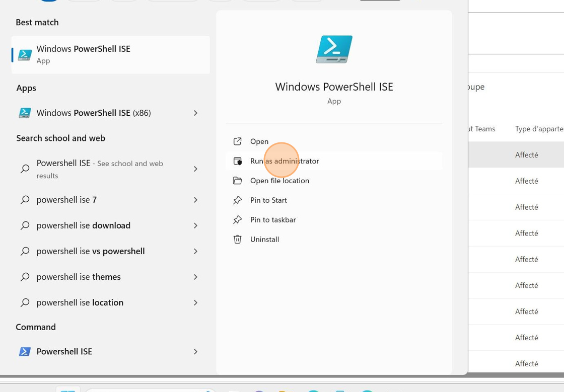The height and width of the screenshot is (392, 564).
Task: Run the Powershell ISE command entry
Action: click(x=110, y=351)
